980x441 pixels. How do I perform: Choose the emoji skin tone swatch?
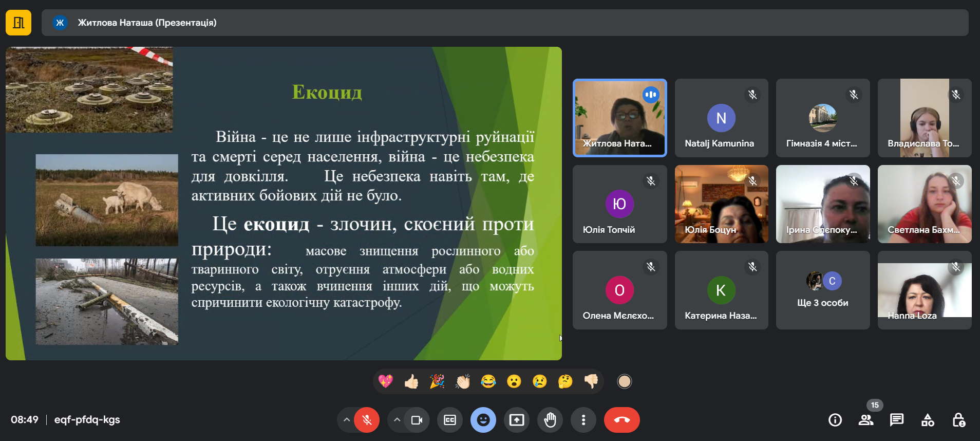click(624, 381)
